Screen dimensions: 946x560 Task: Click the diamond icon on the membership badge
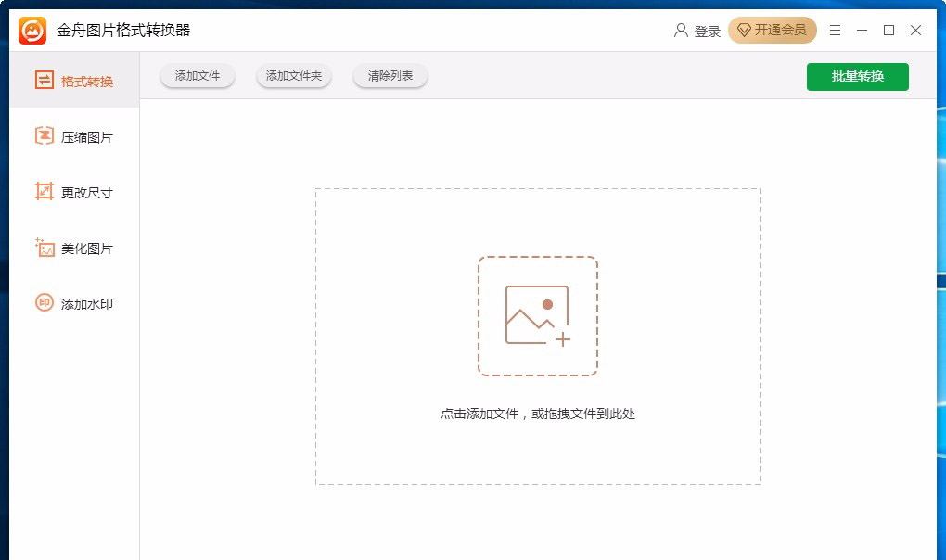click(743, 30)
